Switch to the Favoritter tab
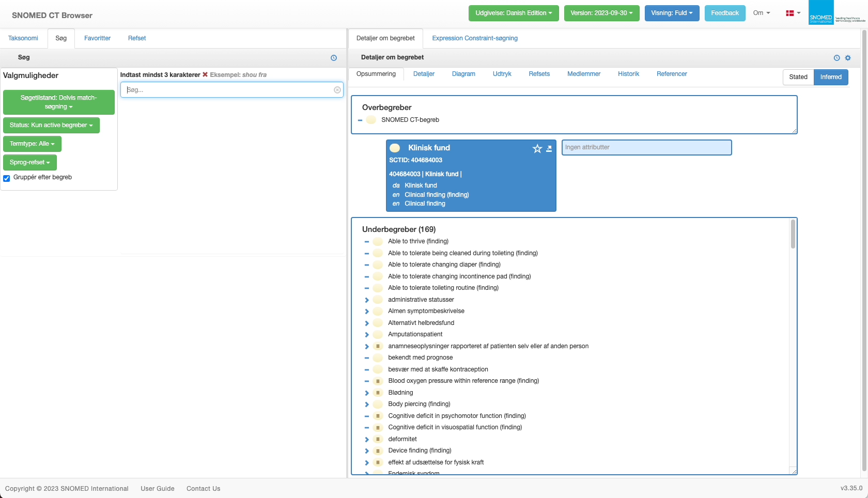The image size is (868, 498). click(97, 38)
